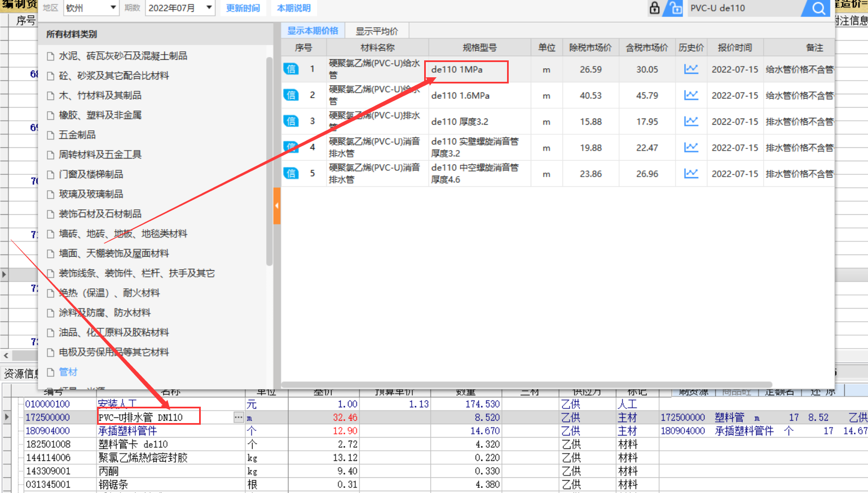The width and height of the screenshot is (868, 493).
Task: Open price history chart for de110 1.6MPa
Action: pyautogui.click(x=691, y=95)
